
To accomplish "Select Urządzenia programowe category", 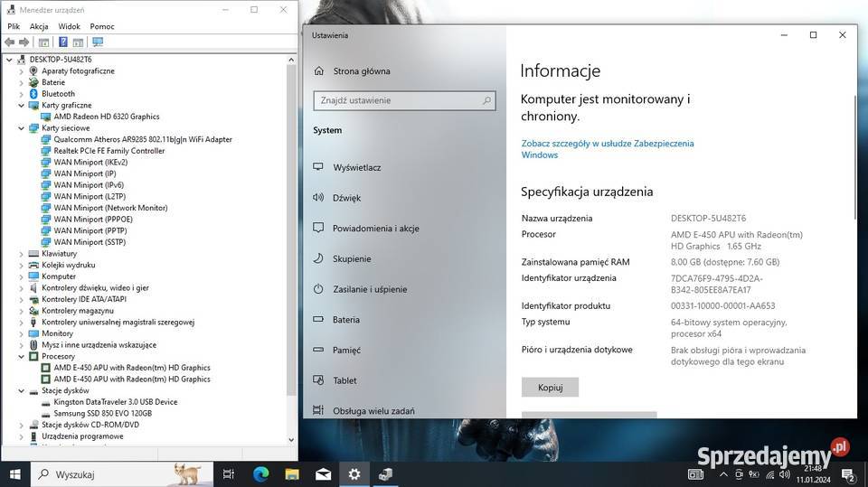I will coord(82,436).
